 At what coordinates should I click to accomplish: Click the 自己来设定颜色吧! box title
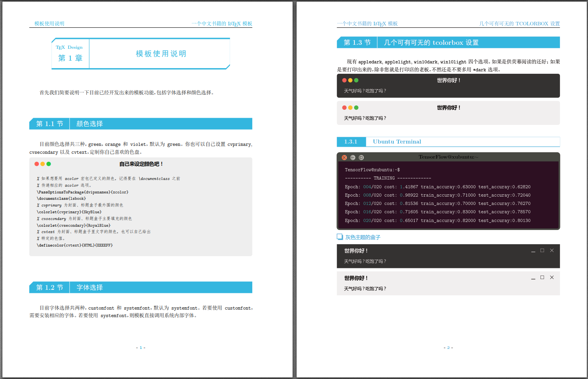pyautogui.click(x=141, y=164)
